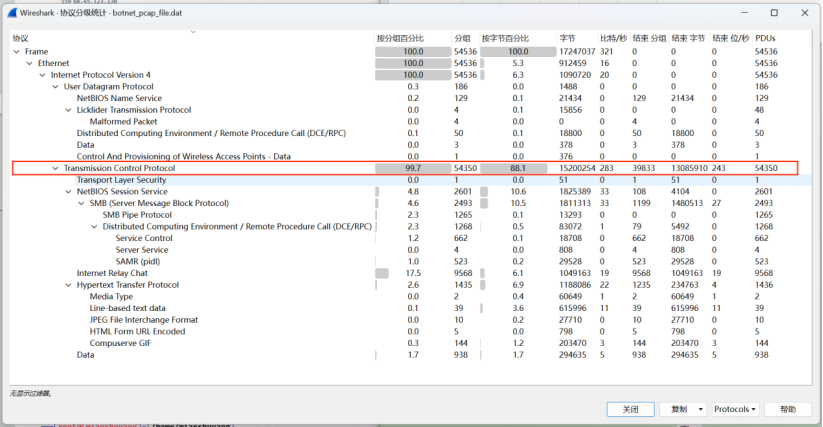This screenshot has width=823, height=427.
Task: Sort by the 字节 column header
Action: [x=567, y=38]
